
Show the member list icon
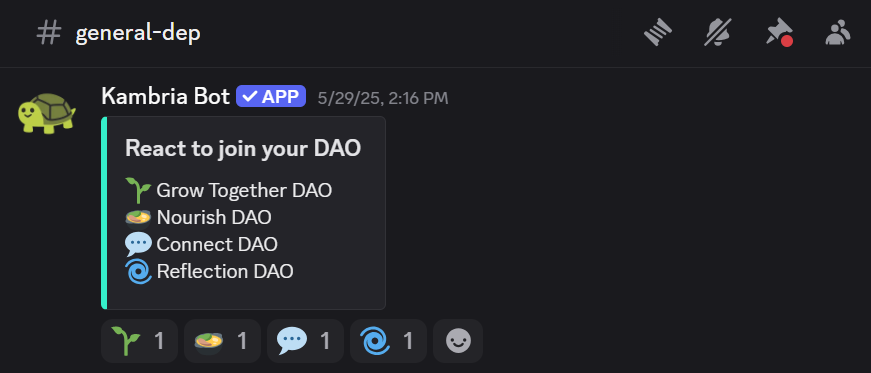(x=838, y=33)
